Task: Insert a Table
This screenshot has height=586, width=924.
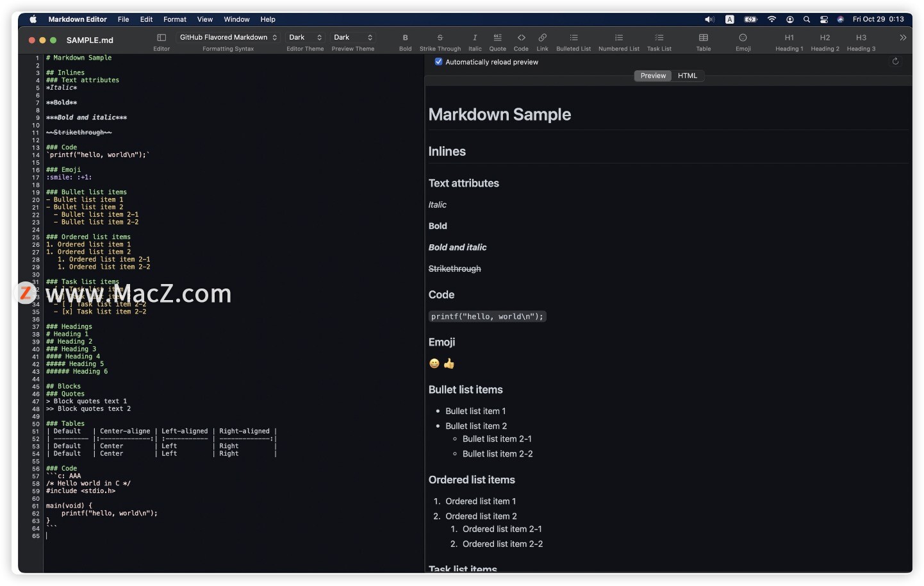Action: tap(703, 38)
